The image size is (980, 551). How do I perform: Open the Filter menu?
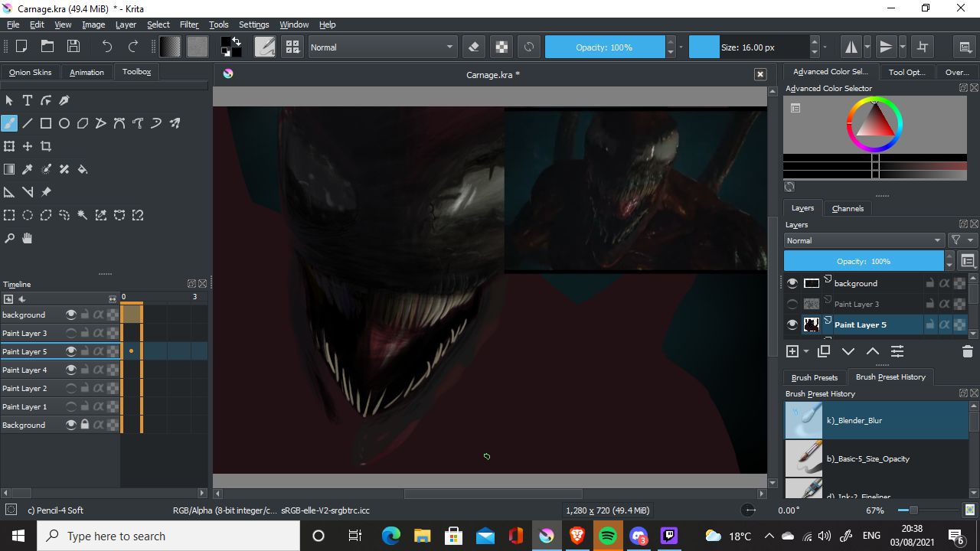188,24
